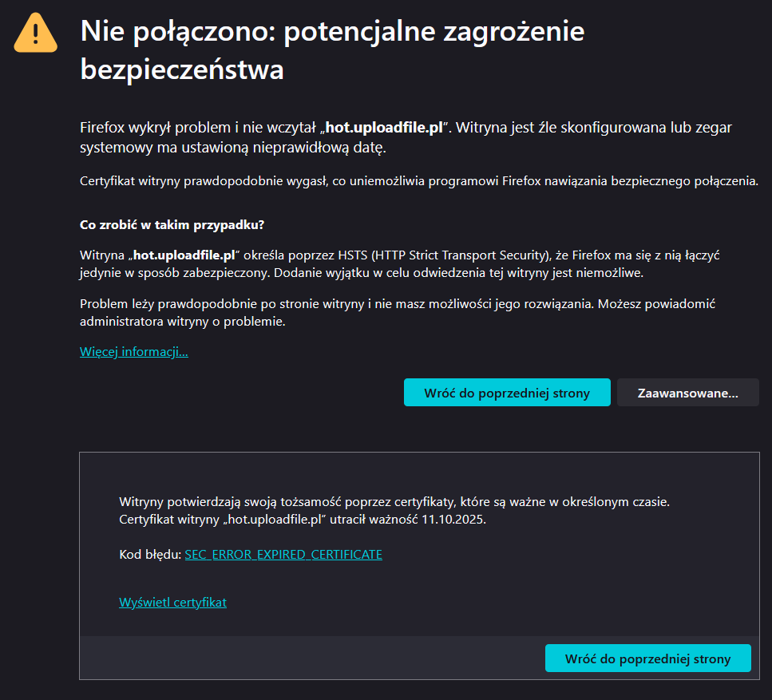Open the SEC_ERROR_EXPIRED_CERTIFICATE error code link
This screenshot has width=772, height=700.
[283, 554]
